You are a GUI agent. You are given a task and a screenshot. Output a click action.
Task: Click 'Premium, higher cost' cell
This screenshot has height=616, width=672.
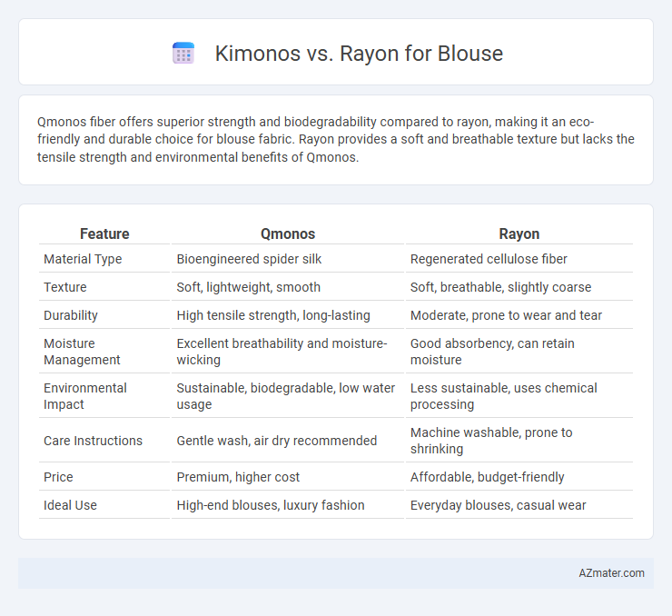[238, 477]
